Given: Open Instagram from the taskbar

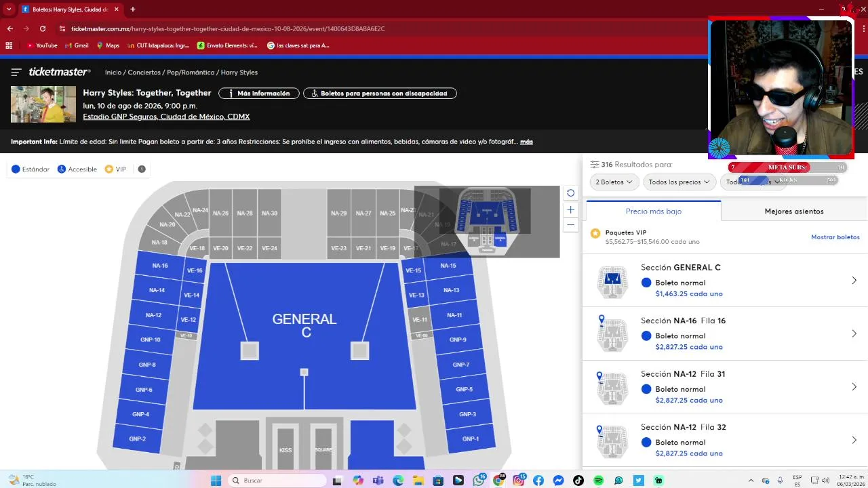Looking at the screenshot, I should (x=519, y=481).
